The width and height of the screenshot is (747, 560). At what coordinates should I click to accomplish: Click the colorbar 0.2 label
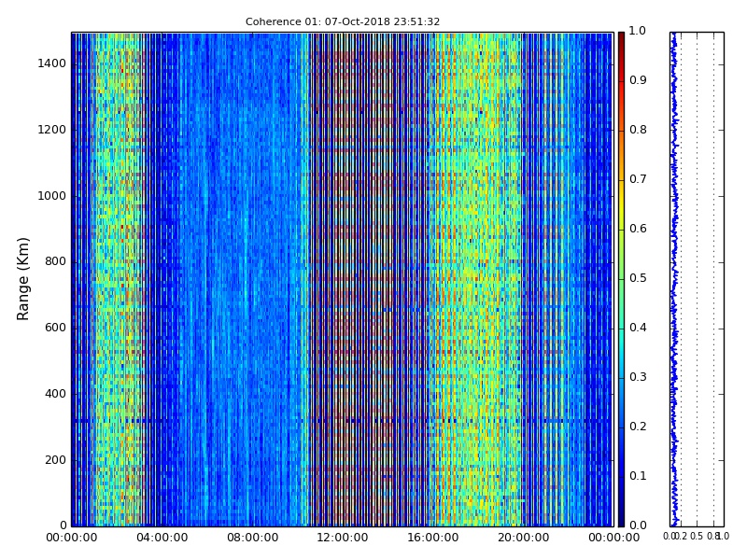pos(638,427)
